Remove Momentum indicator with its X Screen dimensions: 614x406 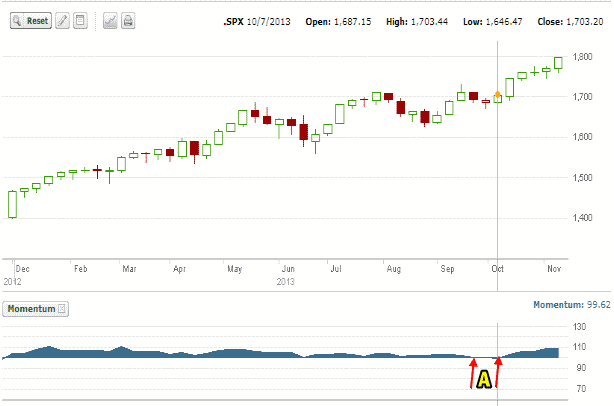62,309
